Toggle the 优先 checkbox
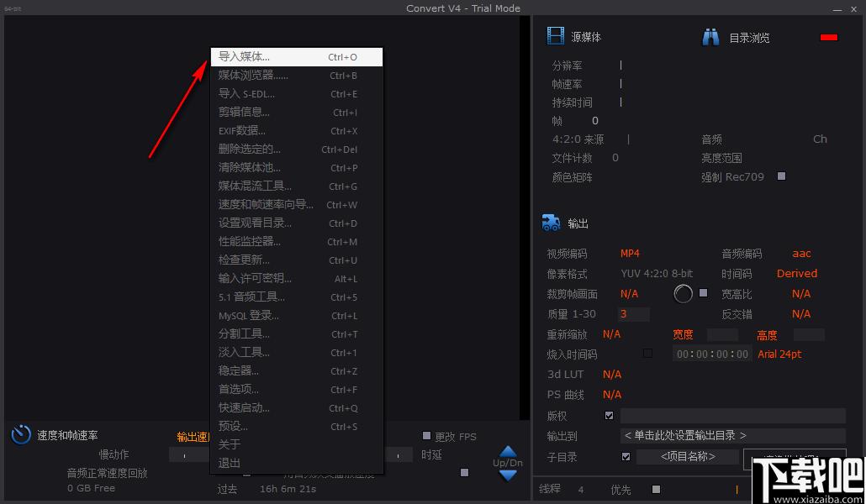 click(656, 489)
